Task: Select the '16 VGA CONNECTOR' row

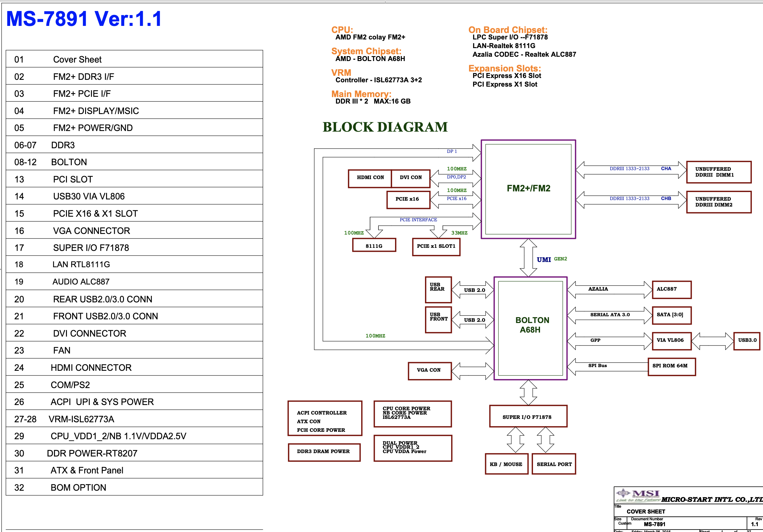Action: point(134,231)
